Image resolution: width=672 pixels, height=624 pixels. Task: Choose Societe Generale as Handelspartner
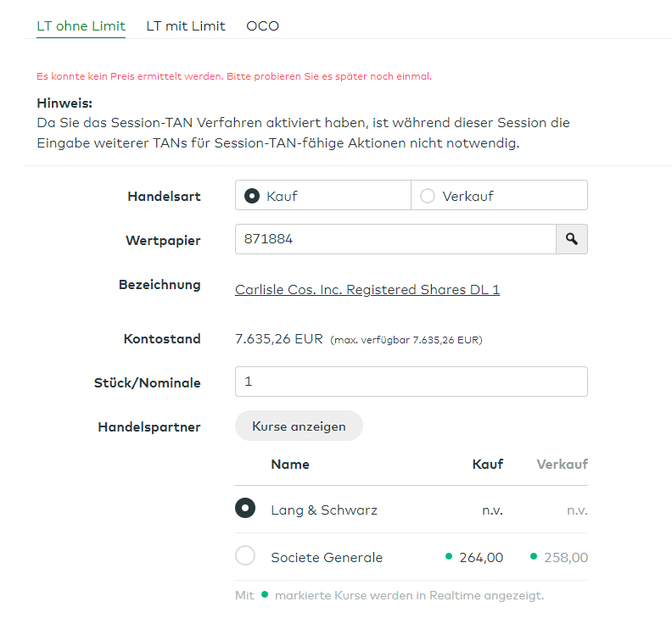coord(245,556)
